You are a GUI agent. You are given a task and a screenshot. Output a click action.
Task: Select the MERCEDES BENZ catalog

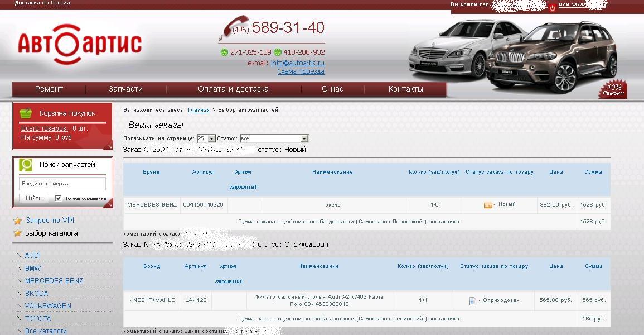point(54,281)
